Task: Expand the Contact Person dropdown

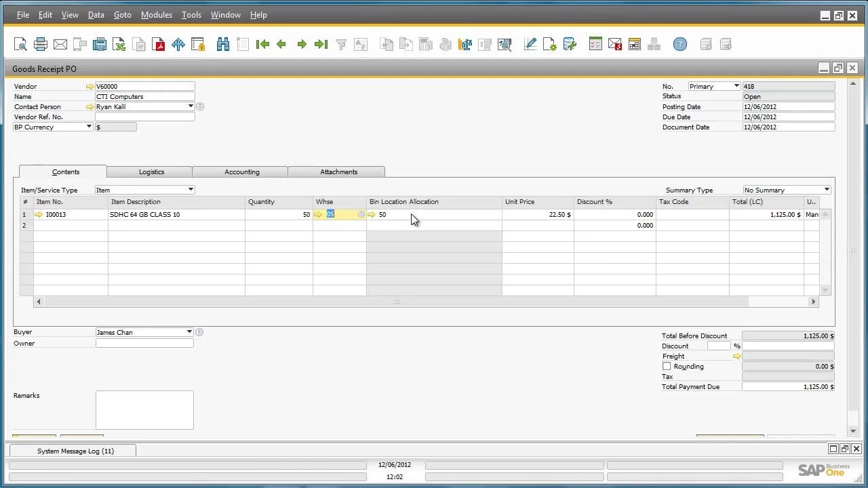Action: pos(191,106)
